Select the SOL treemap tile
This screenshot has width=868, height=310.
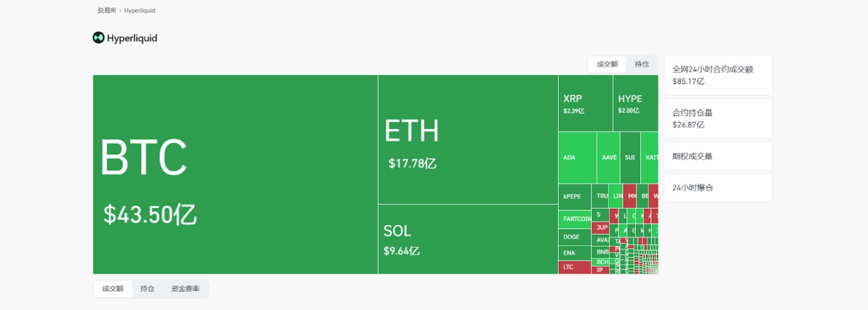click(468, 239)
